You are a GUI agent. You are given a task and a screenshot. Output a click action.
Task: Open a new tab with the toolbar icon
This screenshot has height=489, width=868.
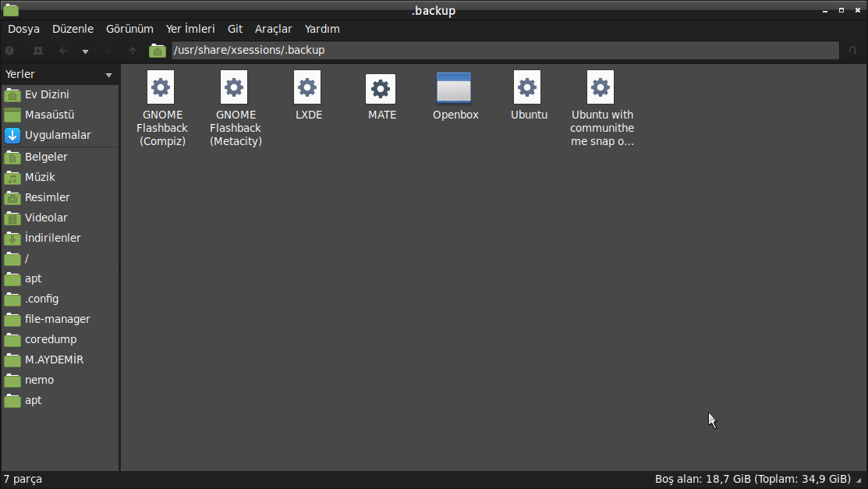38,51
